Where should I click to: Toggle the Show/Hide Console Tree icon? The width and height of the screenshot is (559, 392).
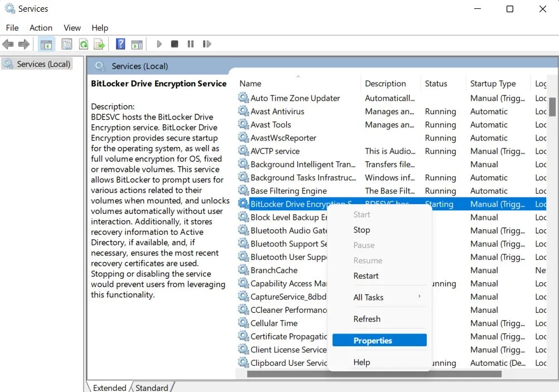(x=45, y=44)
